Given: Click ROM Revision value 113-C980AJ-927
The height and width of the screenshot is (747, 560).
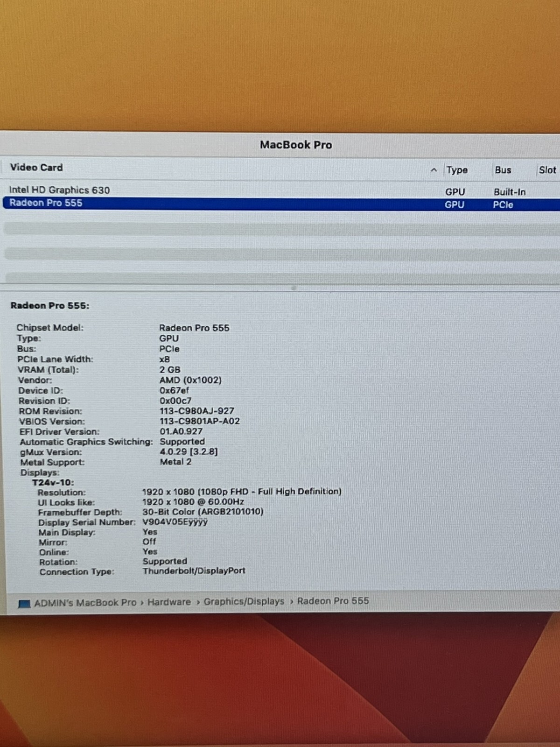Looking at the screenshot, I should point(197,411).
